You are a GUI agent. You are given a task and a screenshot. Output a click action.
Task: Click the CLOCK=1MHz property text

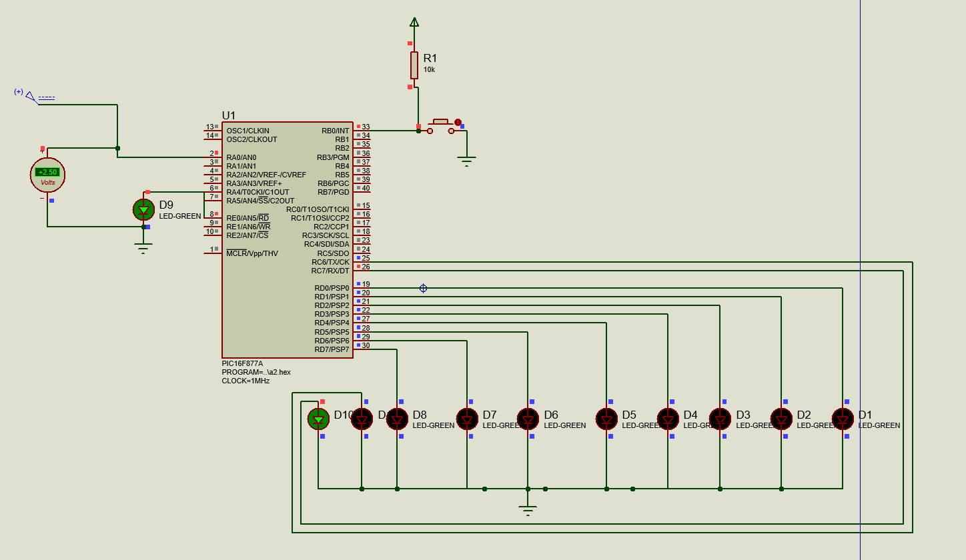(246, 381)
